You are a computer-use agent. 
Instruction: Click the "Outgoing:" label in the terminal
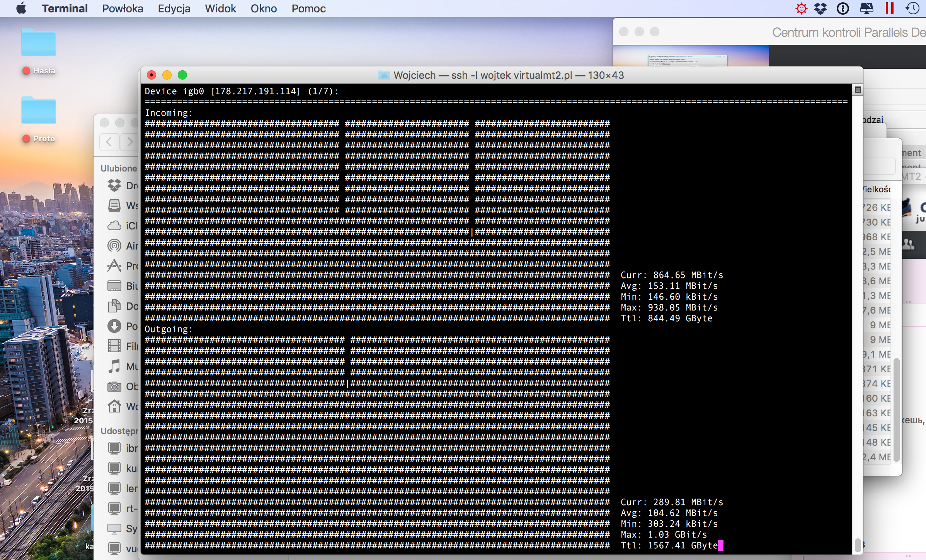pos(169,329)
